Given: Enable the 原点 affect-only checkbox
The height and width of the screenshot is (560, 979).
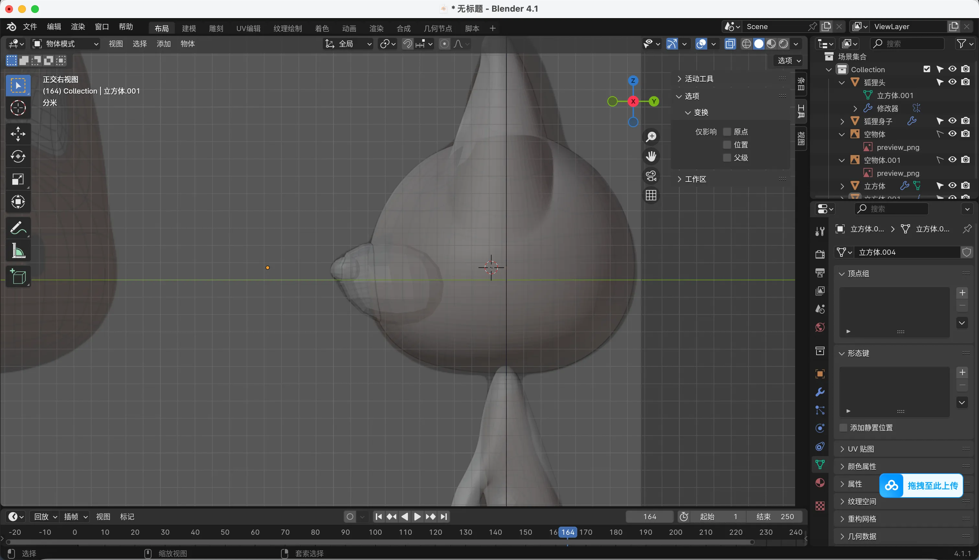Looking at the screenshot, I should [727, 132].
